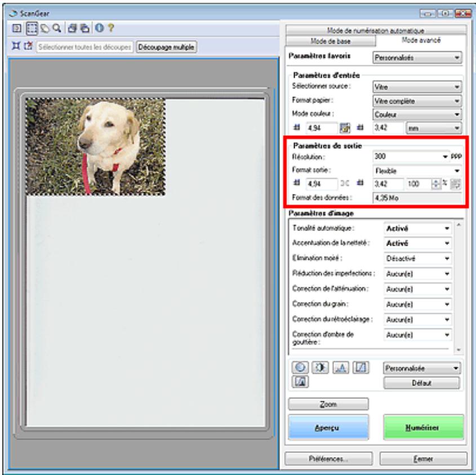Open the brightness/contrast adjustment button
476x475 pixels.
point(321,367)
